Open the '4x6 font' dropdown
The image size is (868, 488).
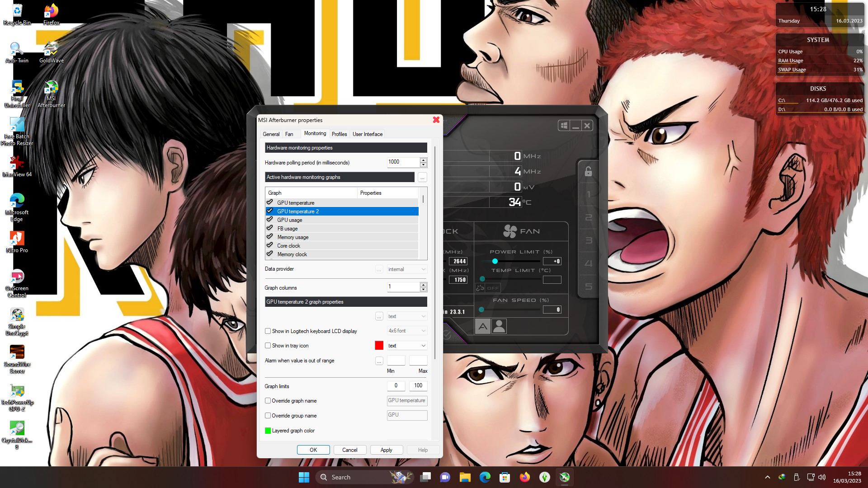(x=407, y=331)
